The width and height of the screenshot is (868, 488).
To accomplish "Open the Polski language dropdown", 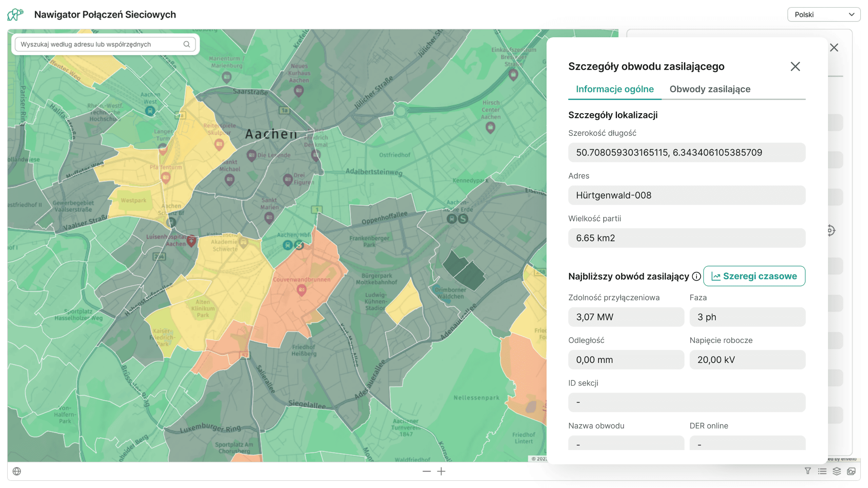I will pos(824,15).
